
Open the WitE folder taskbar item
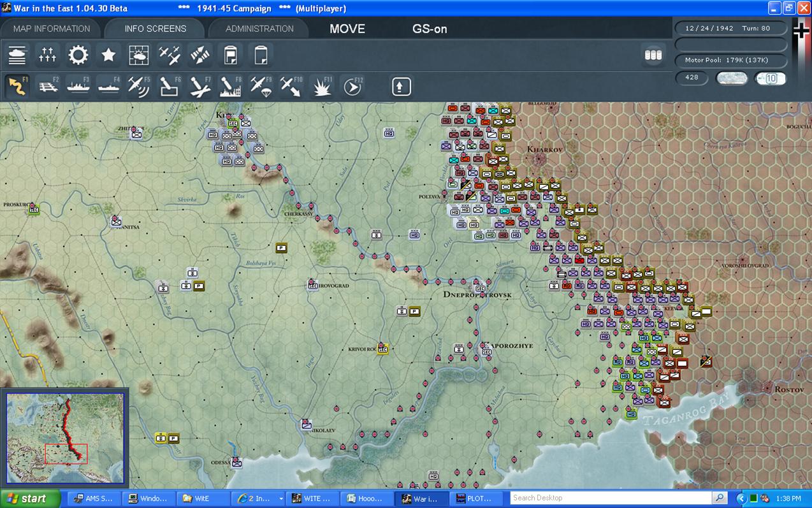click(203, 498)
